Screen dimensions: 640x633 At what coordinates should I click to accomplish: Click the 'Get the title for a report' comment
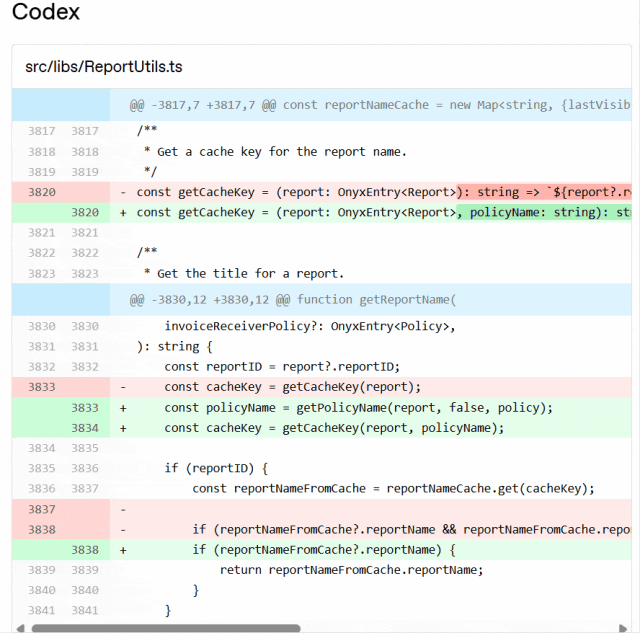(x=243, y=273)
